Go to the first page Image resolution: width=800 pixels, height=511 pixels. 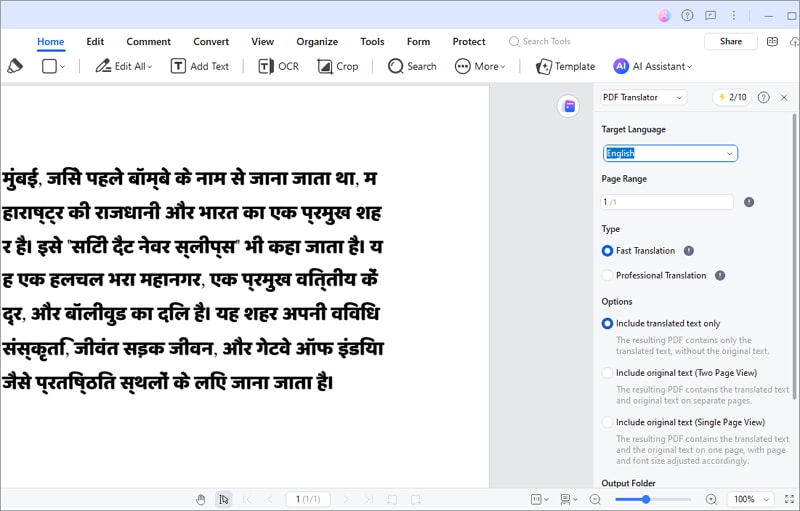[247, 499]
